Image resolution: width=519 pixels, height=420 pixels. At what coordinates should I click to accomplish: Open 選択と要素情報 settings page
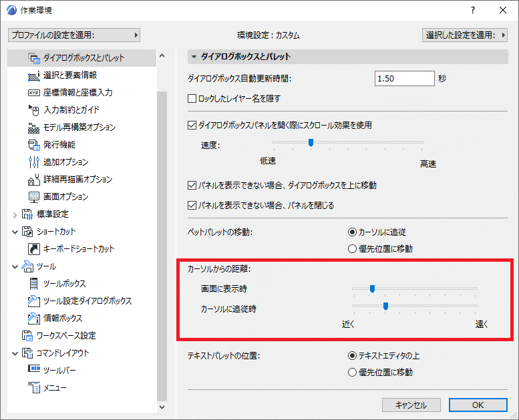(70, 75)
